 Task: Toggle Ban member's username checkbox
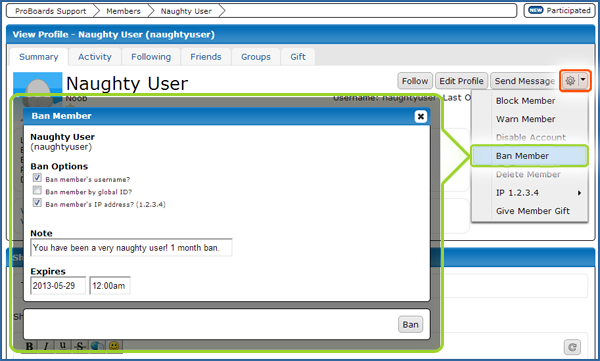click(37, 178)
